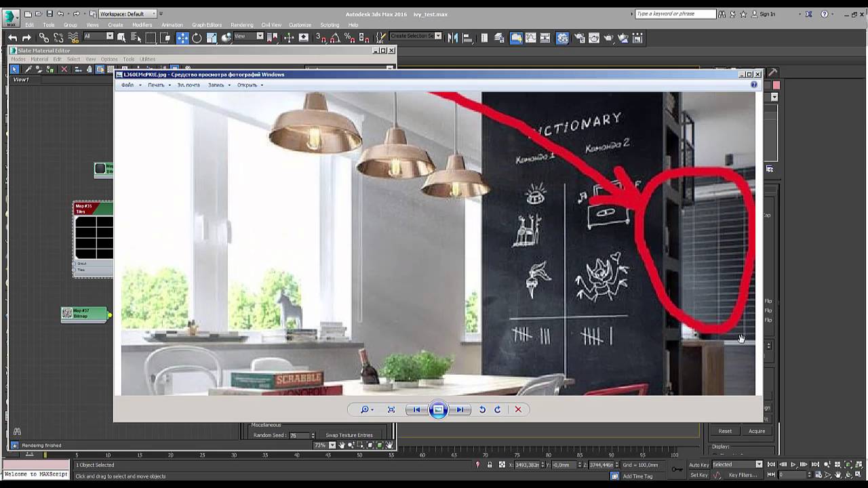Open the Файл dropdown menu
Viewport: 868px width, 488px height.
(131, 85)
